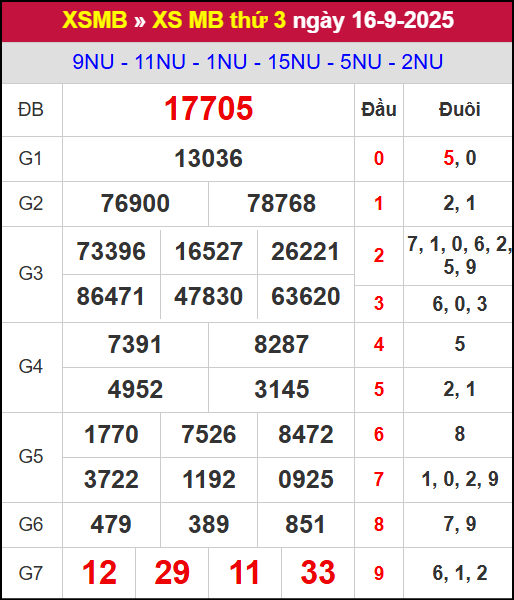514x600 pixels.
Task: Click G2 number 76900
Action: click(x=135, y=203)
